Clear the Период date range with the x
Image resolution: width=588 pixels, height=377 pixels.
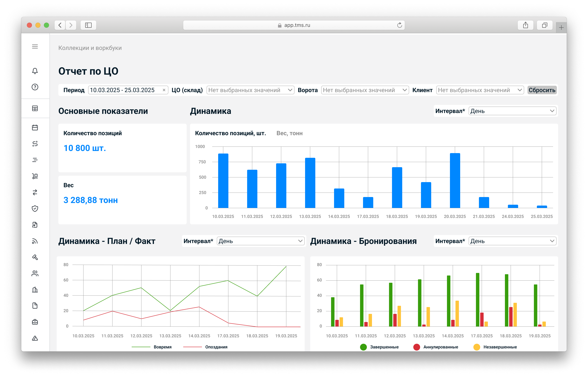164,90
